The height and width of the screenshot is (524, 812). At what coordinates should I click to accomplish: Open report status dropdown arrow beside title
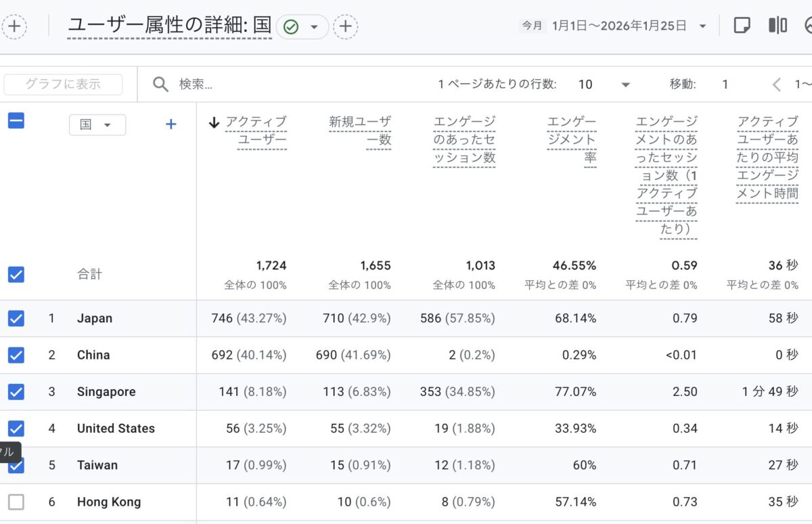click(x=314, y=27)
